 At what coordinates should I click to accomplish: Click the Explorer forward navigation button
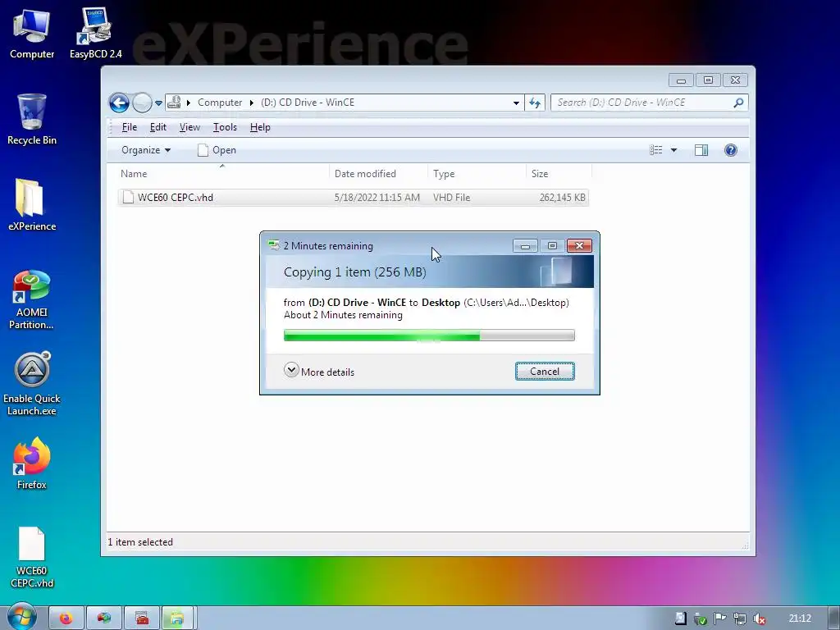click(142, 103)
